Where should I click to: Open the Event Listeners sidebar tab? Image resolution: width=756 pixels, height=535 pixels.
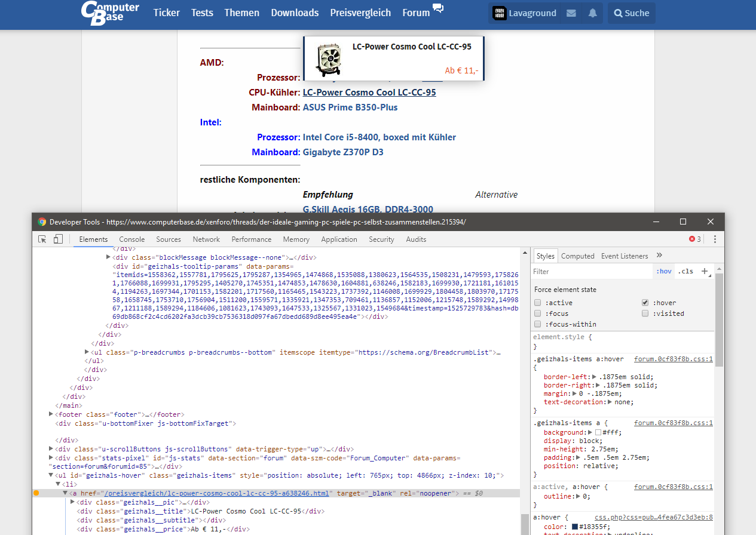click(625, 256)
